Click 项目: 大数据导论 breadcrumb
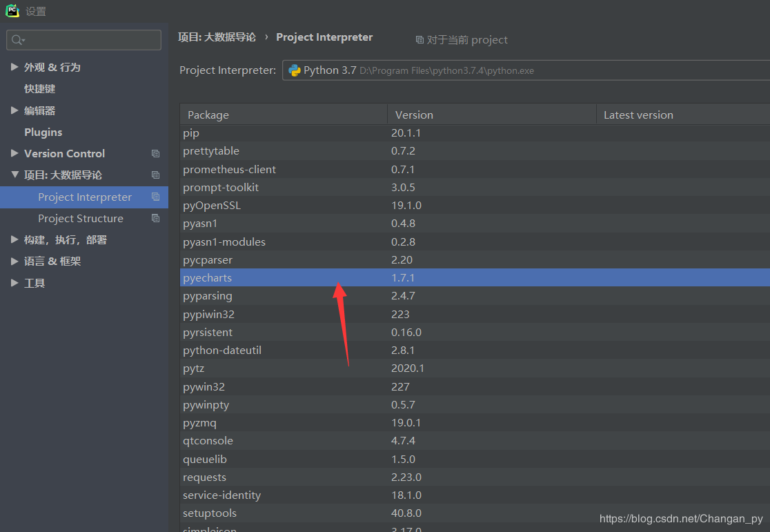Image resolution: width=770 pixels, height=532 pixels. 217,37
